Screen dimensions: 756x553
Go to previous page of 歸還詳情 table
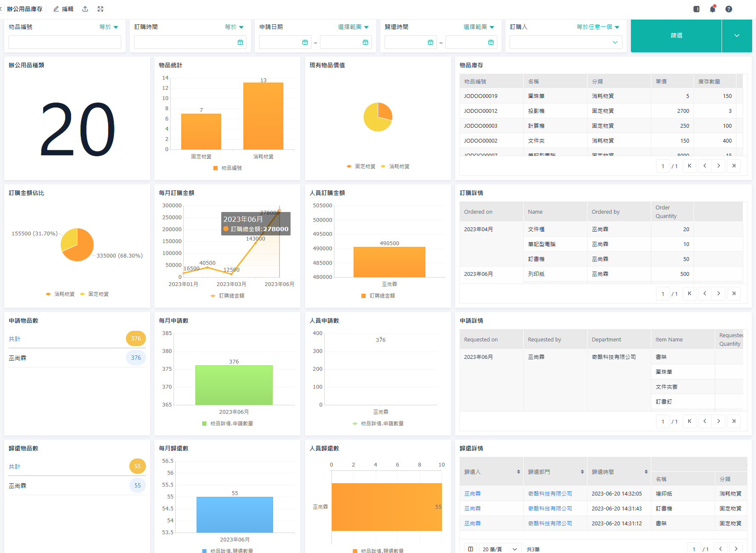(x=721, y=549)
